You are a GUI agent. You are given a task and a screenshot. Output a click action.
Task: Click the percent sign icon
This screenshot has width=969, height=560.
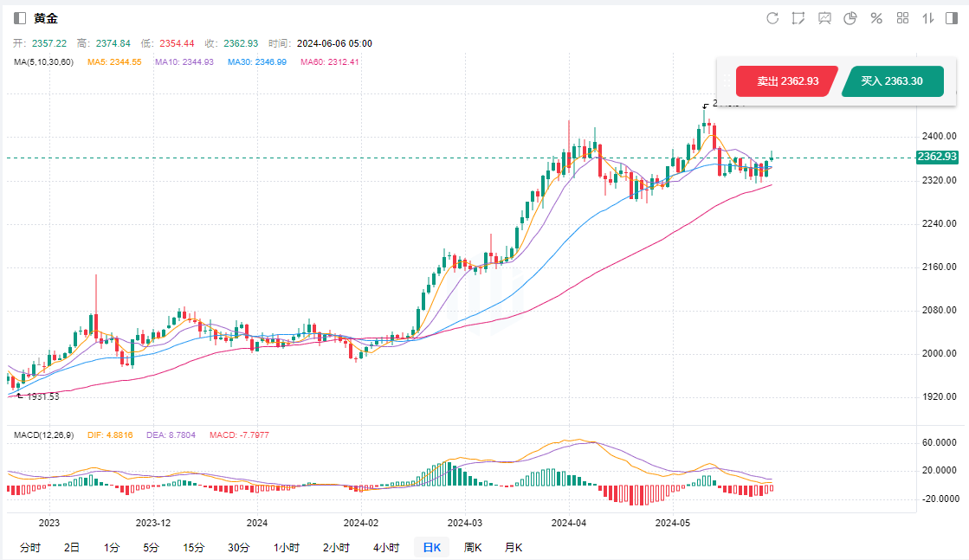coord(876,18)
